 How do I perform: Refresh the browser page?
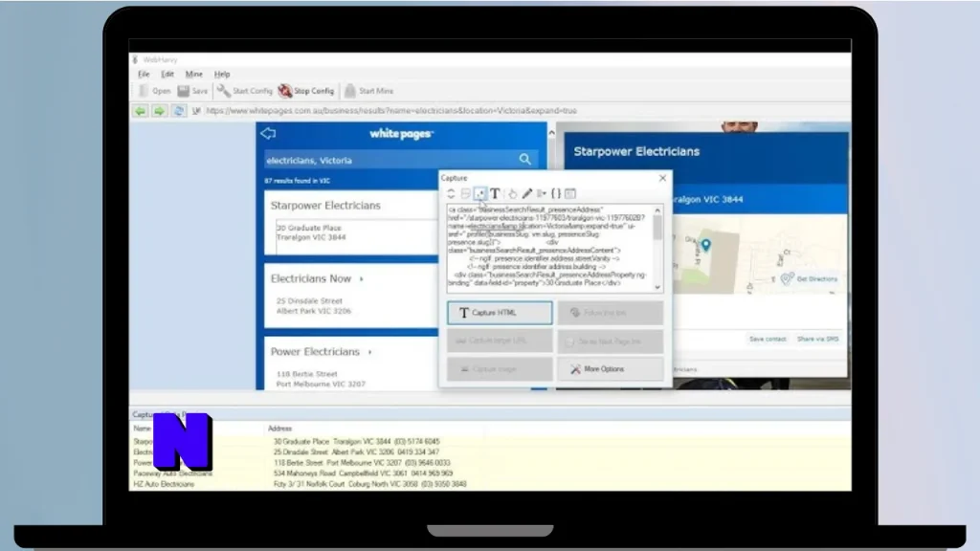(x=179, y=111)
